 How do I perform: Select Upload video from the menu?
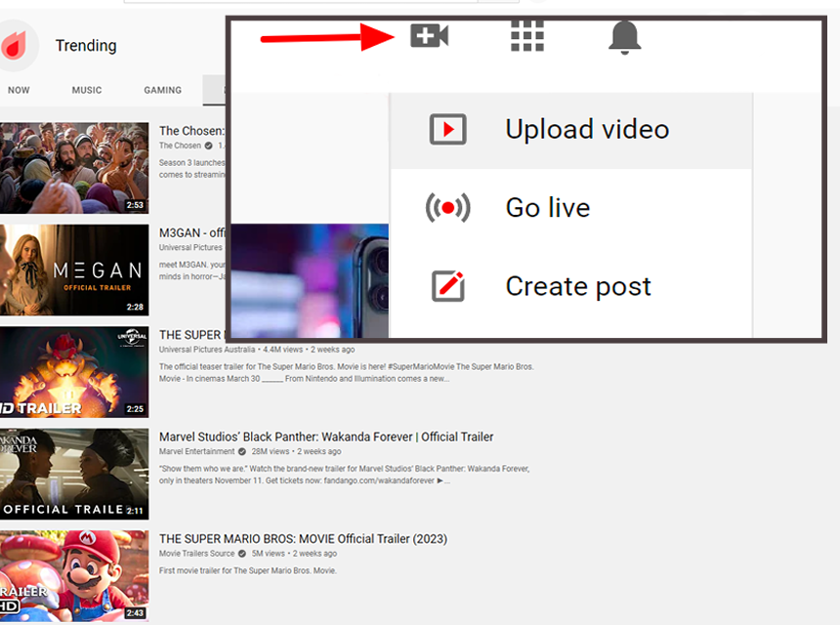click(571, 130)
